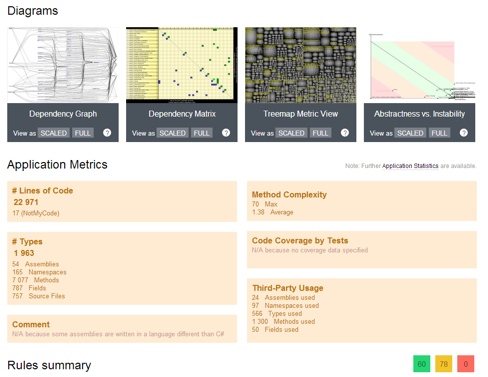Click the 'Treemap Metric View' caption label
The image size is (488, 377).
tap(301, 114)
